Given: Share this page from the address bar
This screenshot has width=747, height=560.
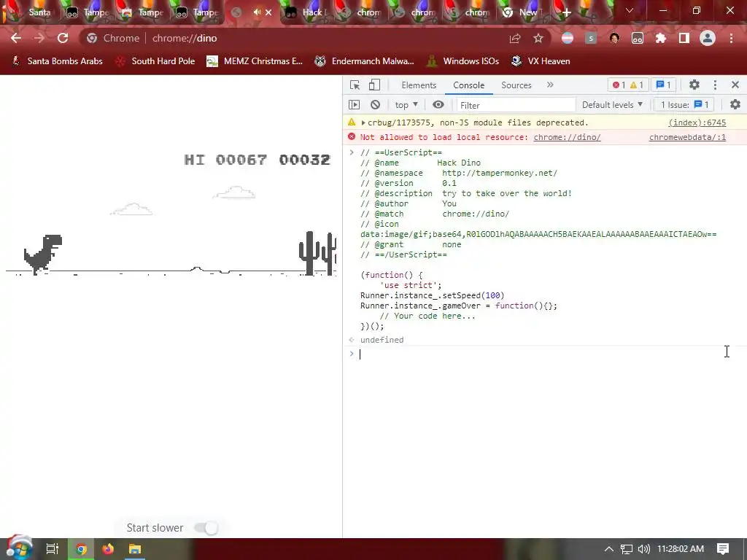Looking at the screenshot, I should click(515, 39).
